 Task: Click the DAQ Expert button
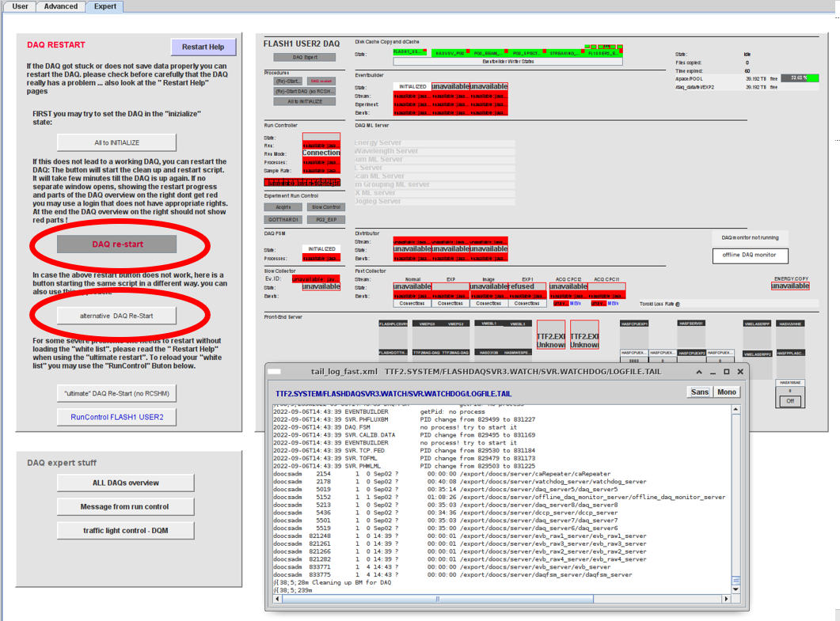(304, 57)
